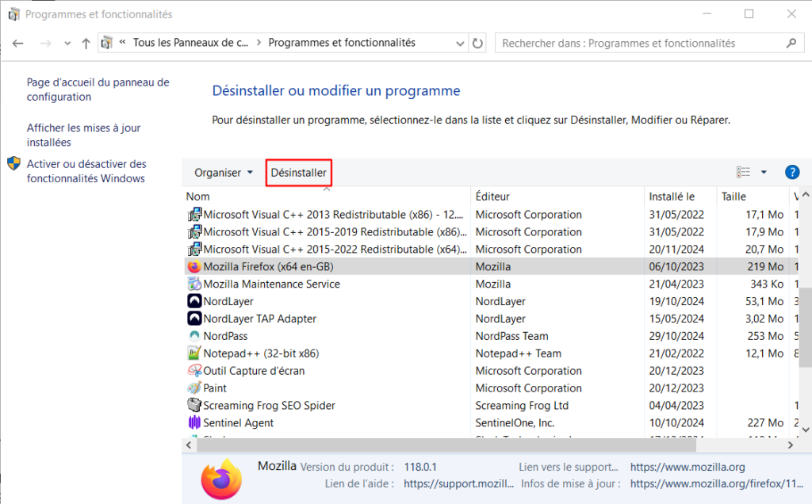
Task: Expand address bar history dropdown
Action: 460,44
